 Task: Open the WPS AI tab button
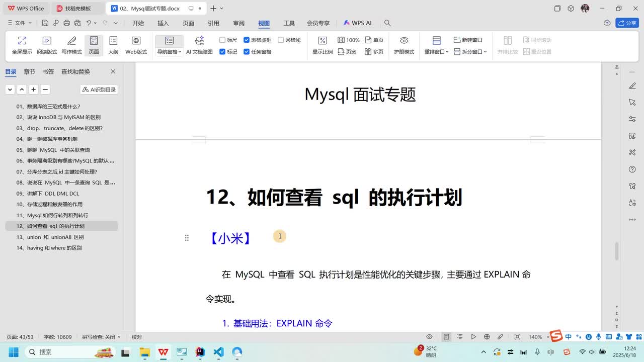357,23
